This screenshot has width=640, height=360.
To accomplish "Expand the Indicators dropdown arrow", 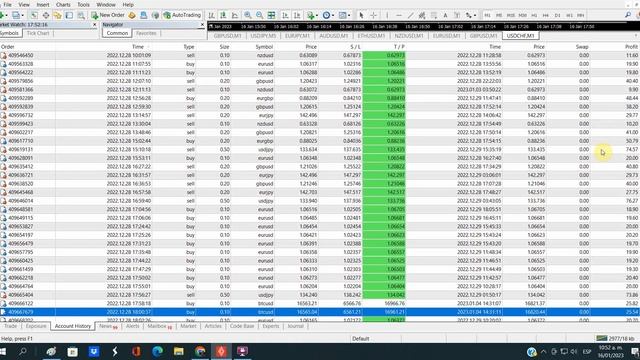I will pyautogui.click(x=317, y=16).
